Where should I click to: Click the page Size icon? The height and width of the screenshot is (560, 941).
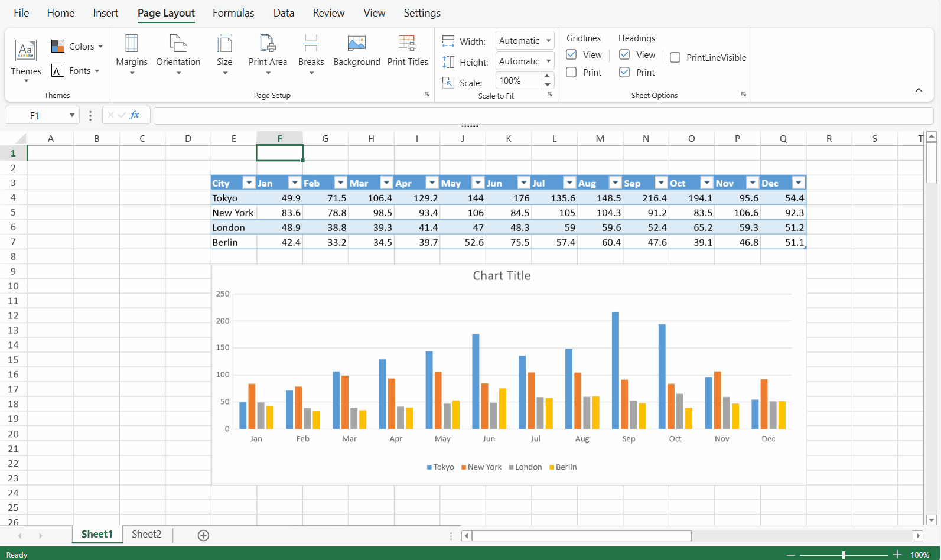[x=224, y=44]
